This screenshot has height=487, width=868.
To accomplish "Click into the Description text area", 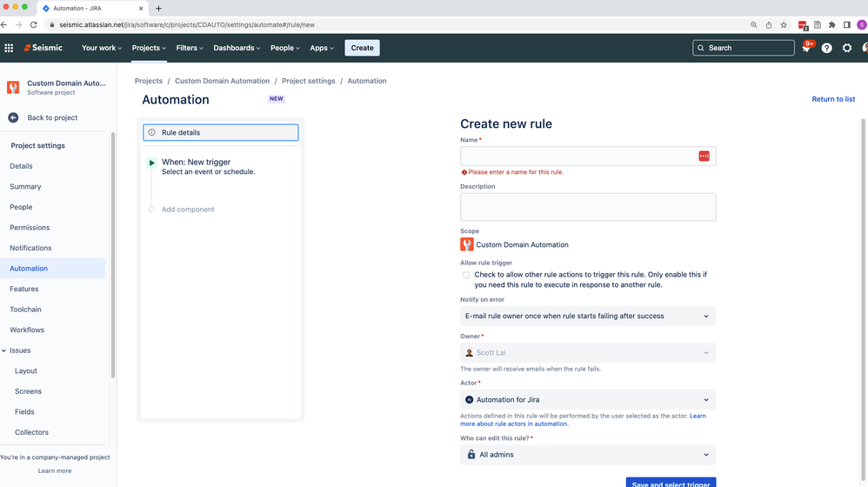I will pos(588,207).
